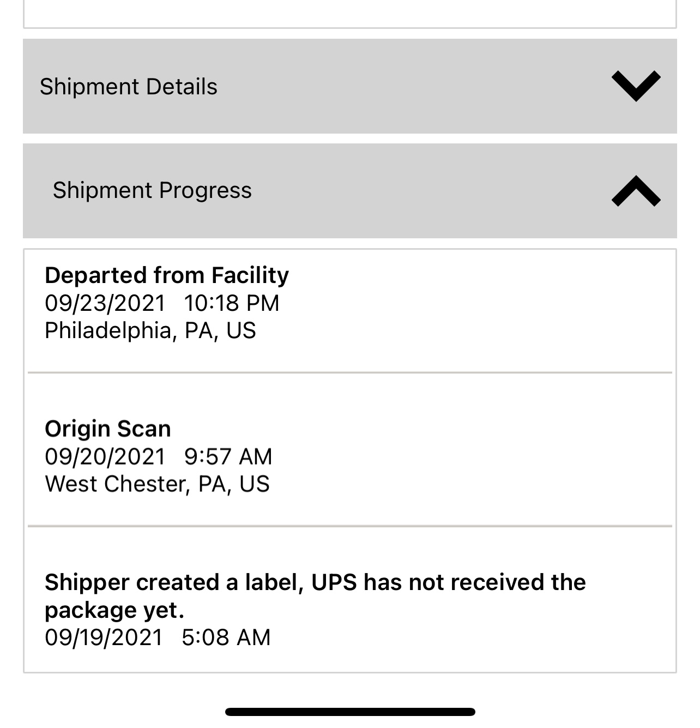This screenshot has height=728, width=700.
Task: Expand the Shipment Details down chevron
Action: pos(636,86)
